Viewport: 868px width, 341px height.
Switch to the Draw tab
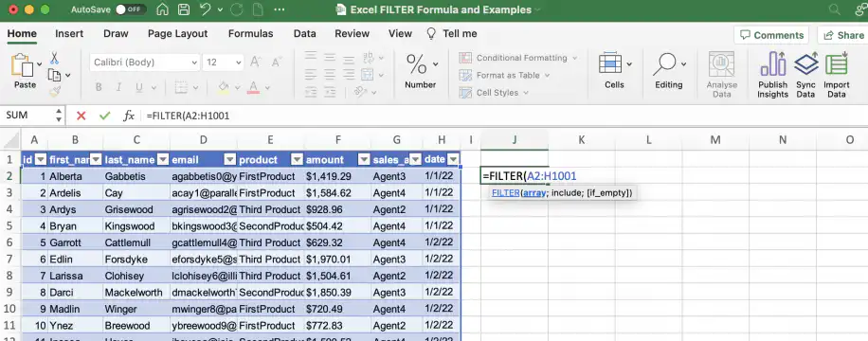click(x=116, y=34)
